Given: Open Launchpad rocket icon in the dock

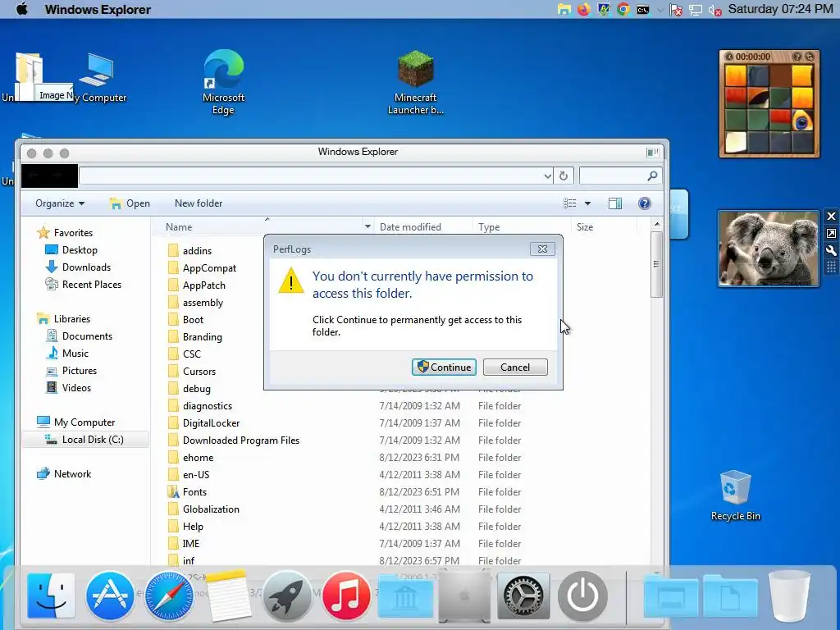Looking at the screenshot, I should click(x=287, y=596).
